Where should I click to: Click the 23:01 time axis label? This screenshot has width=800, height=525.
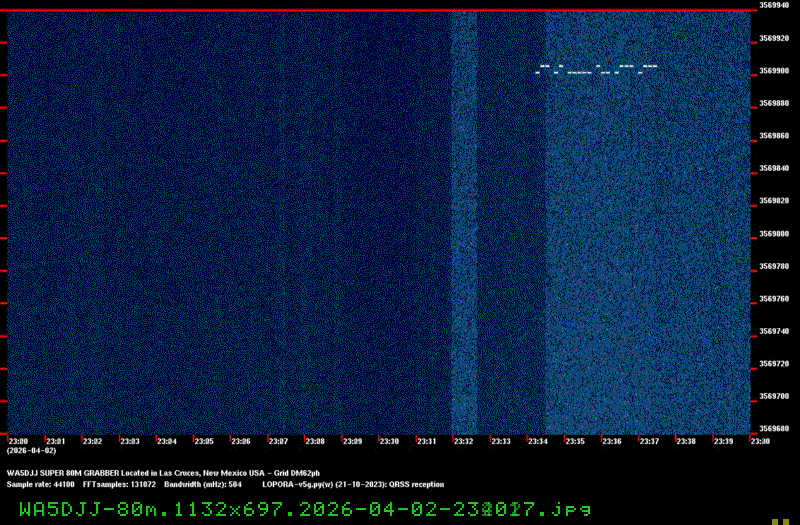click(x=56, y=441)
